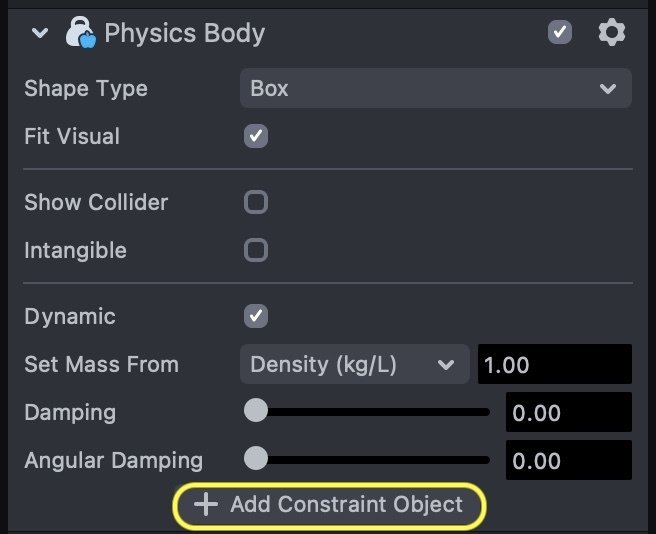
Task: Click the Angular Damping value field
Action: (568, 460)
